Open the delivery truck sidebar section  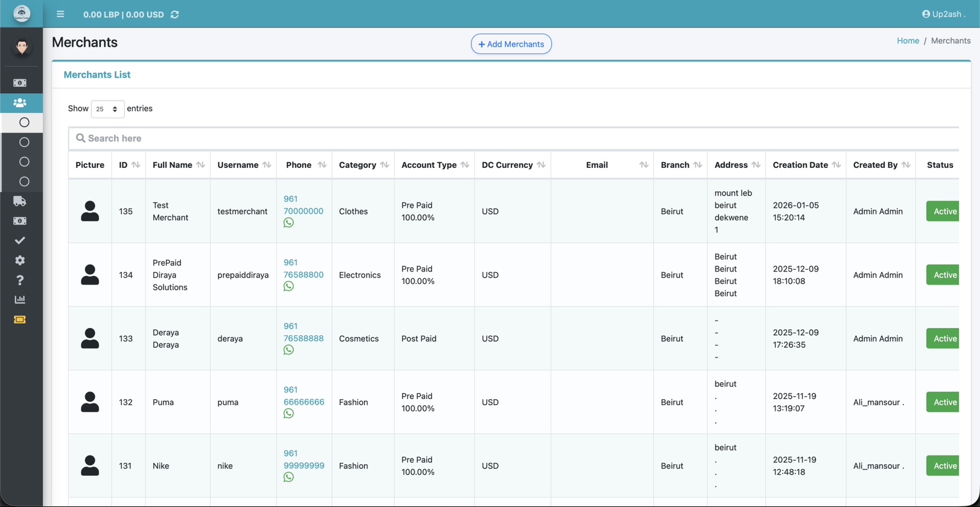pyautogui.click(x=20, y=201)
